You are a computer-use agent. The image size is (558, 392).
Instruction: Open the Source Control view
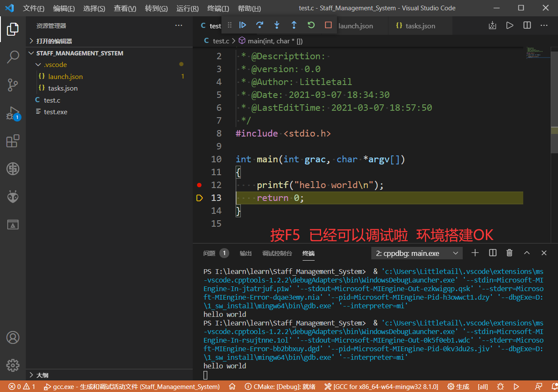click(x=13, y=85)
